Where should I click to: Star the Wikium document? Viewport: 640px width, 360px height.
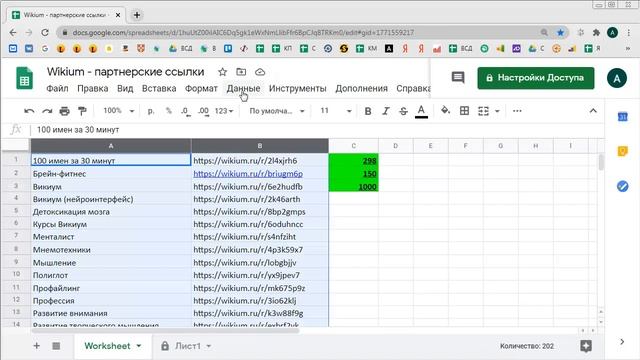coord(222,72)
